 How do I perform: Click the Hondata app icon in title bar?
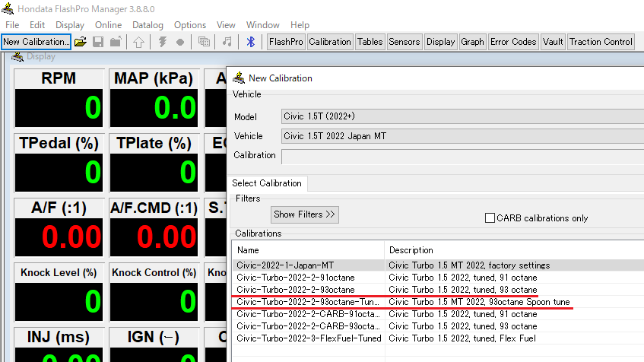tap(8, 8)
